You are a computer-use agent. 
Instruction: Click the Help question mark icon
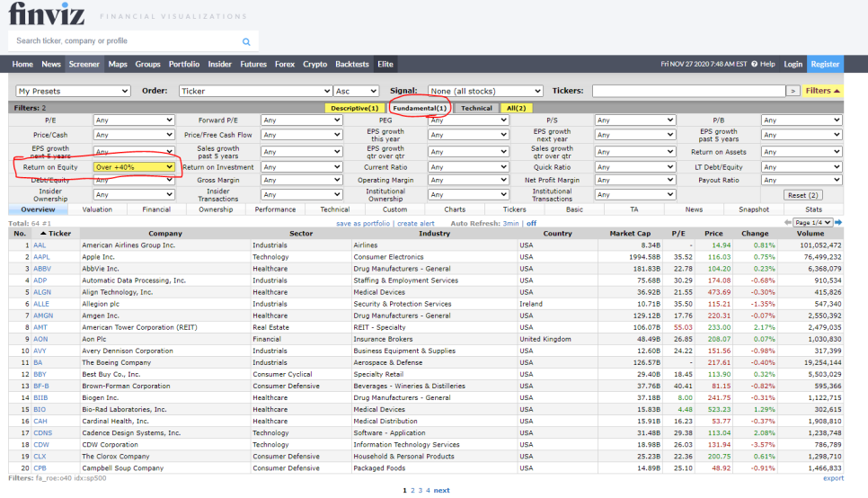[x=754, y=64]
